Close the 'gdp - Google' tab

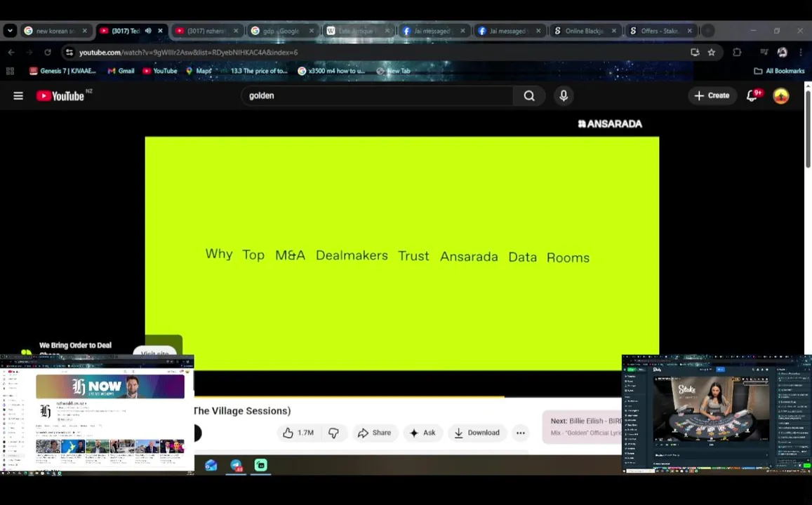click(x=311, y=31)
